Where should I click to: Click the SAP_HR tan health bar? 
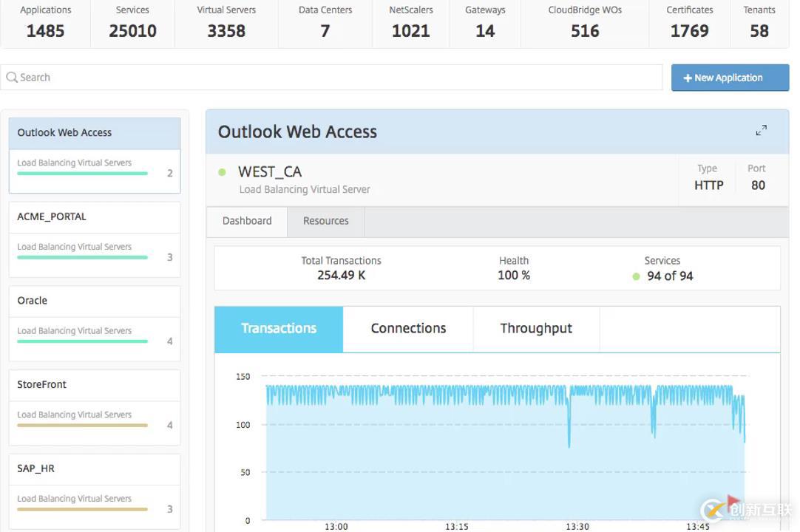pyautogui.click(x=83, y=509)
